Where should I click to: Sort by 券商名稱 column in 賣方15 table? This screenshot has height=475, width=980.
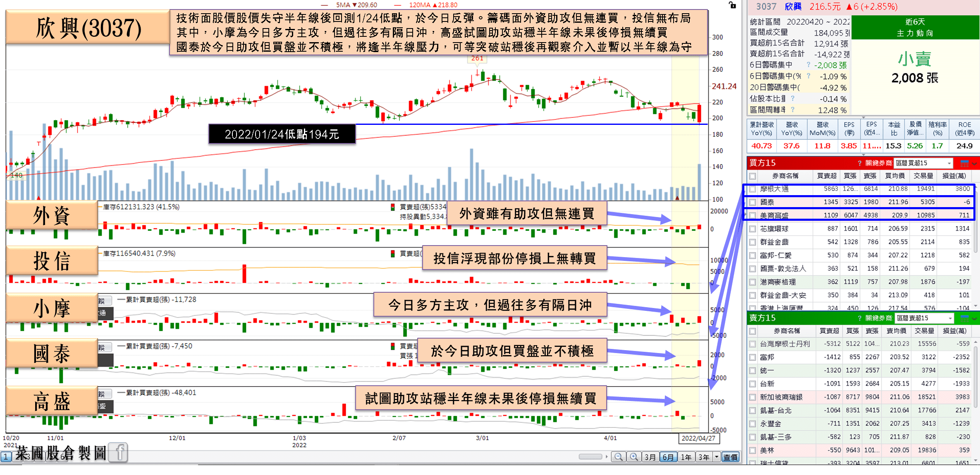tap(787, 331)
